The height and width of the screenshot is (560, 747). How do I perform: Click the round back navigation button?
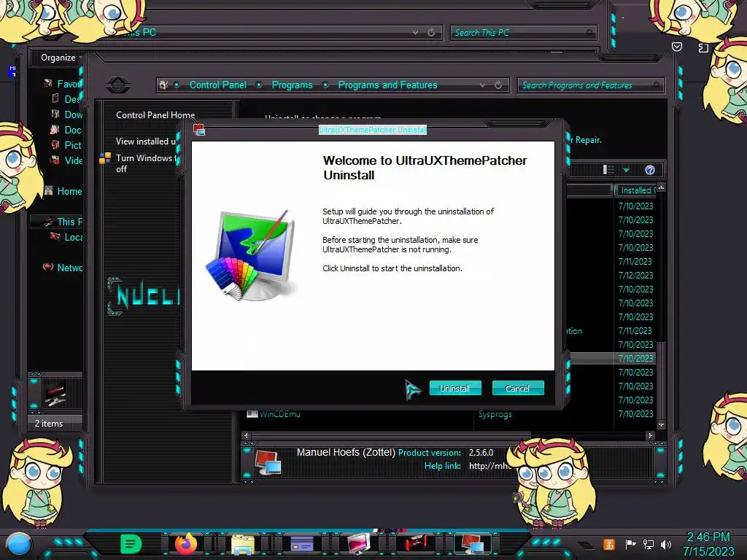117,85
